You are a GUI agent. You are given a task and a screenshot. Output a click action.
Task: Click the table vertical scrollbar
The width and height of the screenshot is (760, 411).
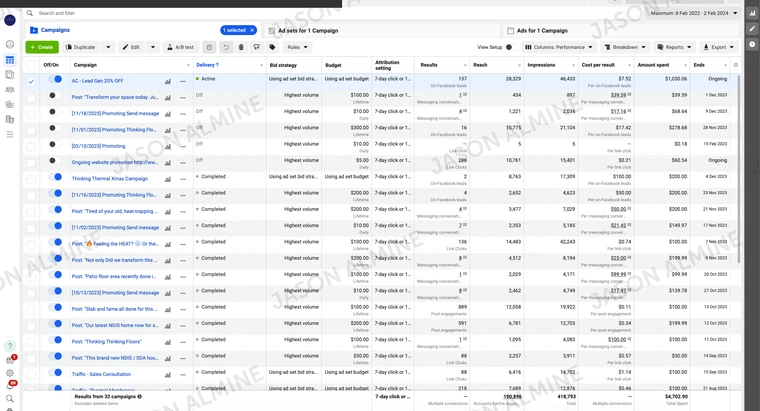739,170
